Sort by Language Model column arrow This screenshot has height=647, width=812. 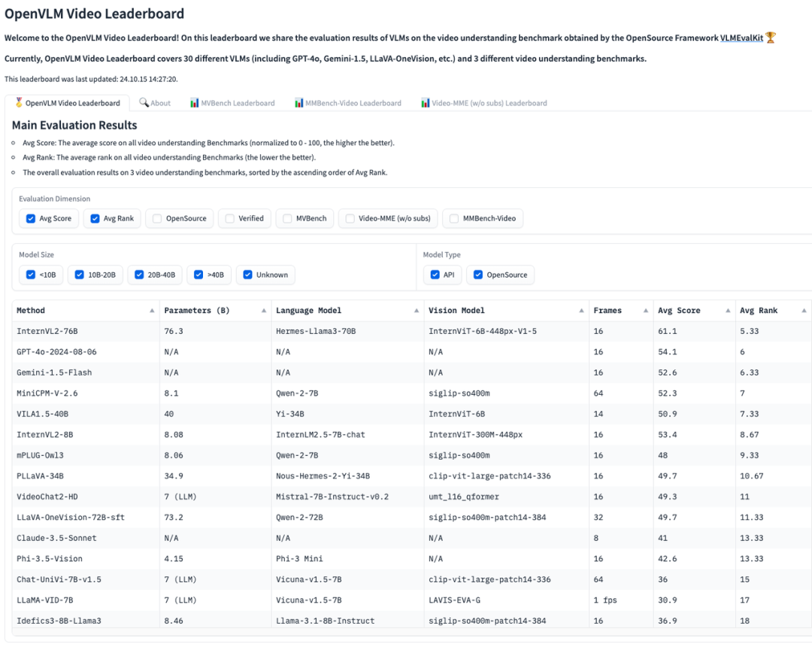pyautogui.click(x=417, y=311)
